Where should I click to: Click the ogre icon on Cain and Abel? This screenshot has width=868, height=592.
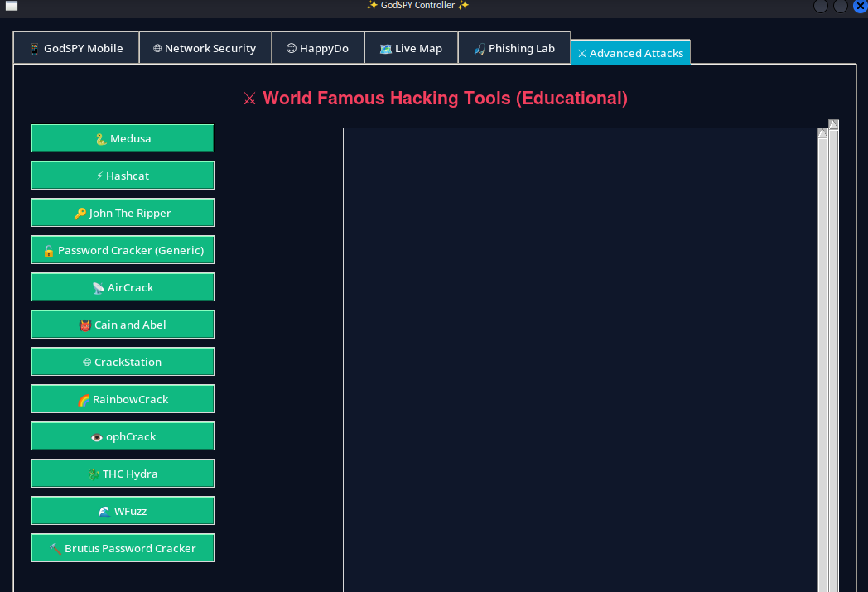click(84, 325)
